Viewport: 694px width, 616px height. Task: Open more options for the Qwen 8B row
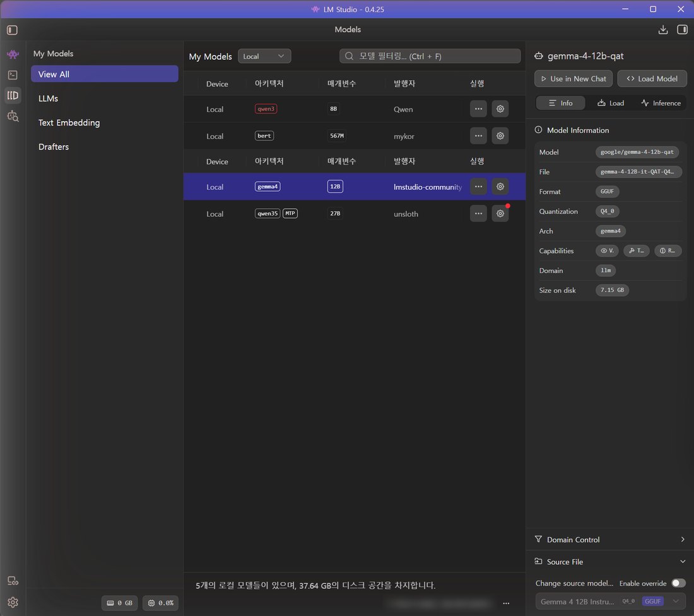tap(478, 109)
